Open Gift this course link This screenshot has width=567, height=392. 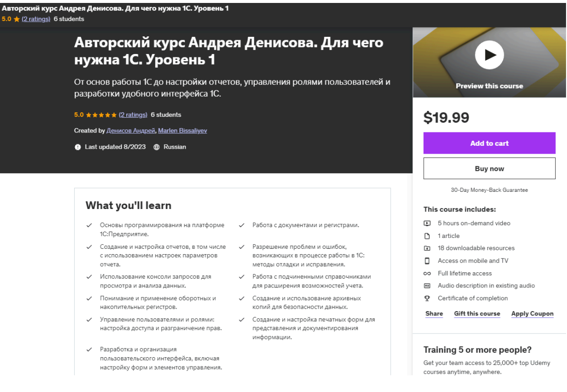(x=477, y=314)
